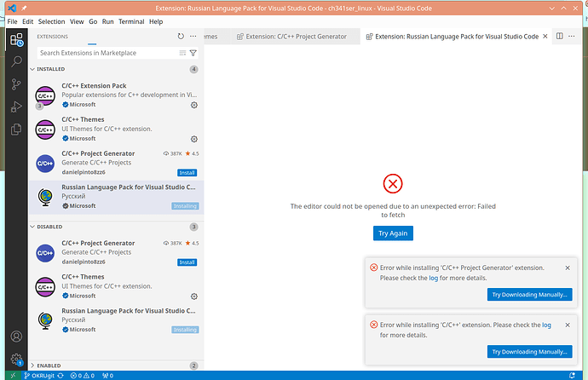Click the filter extensions funnel icon
Viewport: 588px width, 380px height.
coord(193,53)
